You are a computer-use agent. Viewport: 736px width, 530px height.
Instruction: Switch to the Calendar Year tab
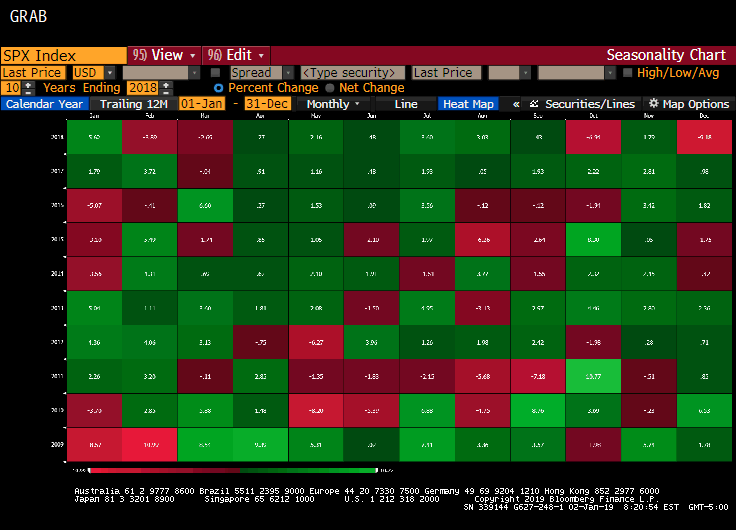[45, 104]
